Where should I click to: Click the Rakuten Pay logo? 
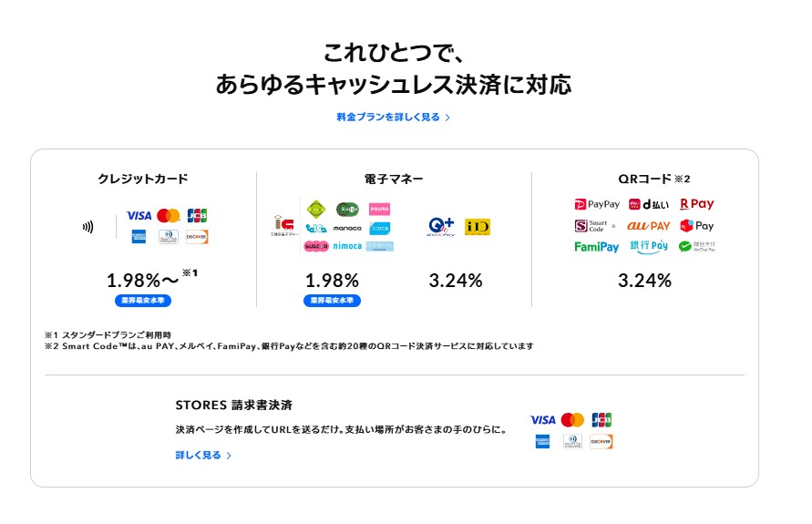point(697,204)
